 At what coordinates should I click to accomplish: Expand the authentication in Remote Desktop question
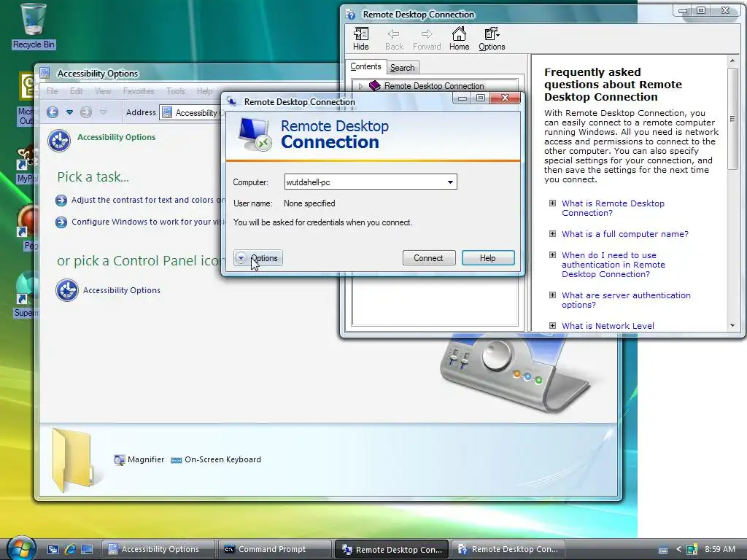(x=552, y=254)
